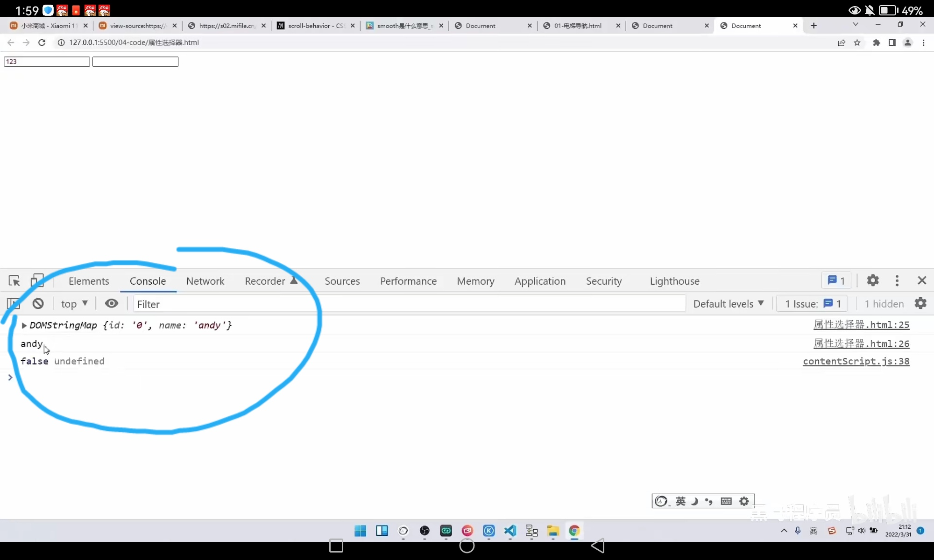Select the inspect element picker tool
This screenshot has width=934, height=560.
click(x=14, y=280)
